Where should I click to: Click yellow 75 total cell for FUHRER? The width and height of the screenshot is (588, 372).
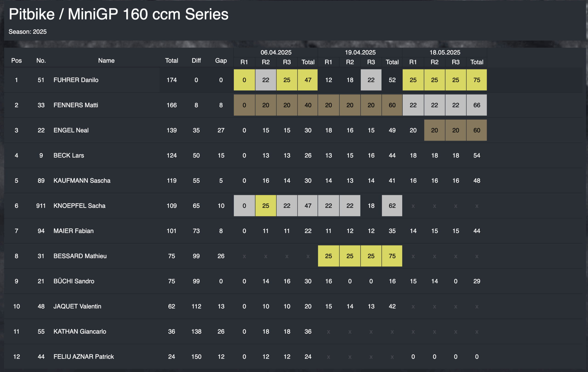click(476, 80)
